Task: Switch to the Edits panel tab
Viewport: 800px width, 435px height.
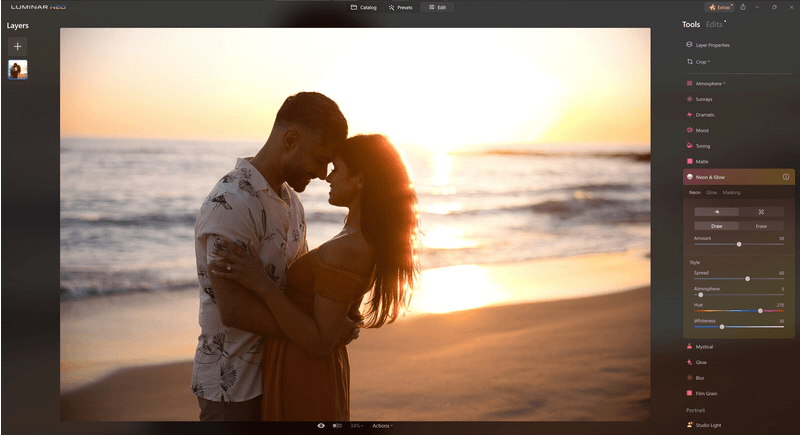Action: 714,24
